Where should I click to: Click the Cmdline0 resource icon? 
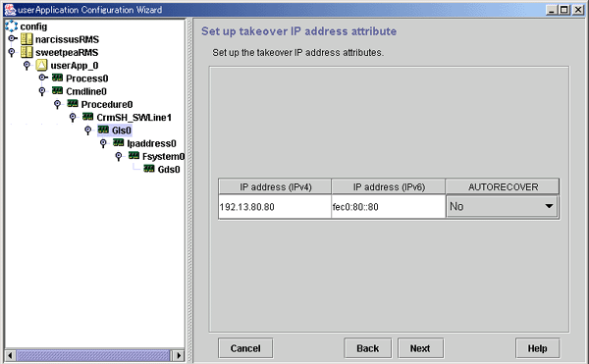click(x=58, y=90)
